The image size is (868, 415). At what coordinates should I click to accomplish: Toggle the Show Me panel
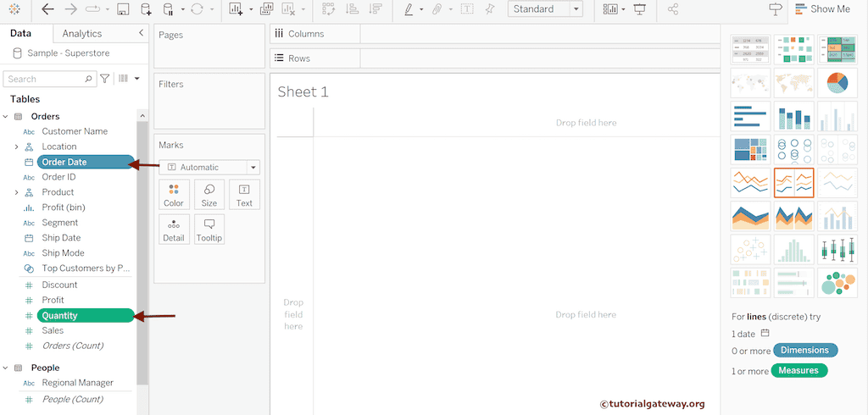821,9
